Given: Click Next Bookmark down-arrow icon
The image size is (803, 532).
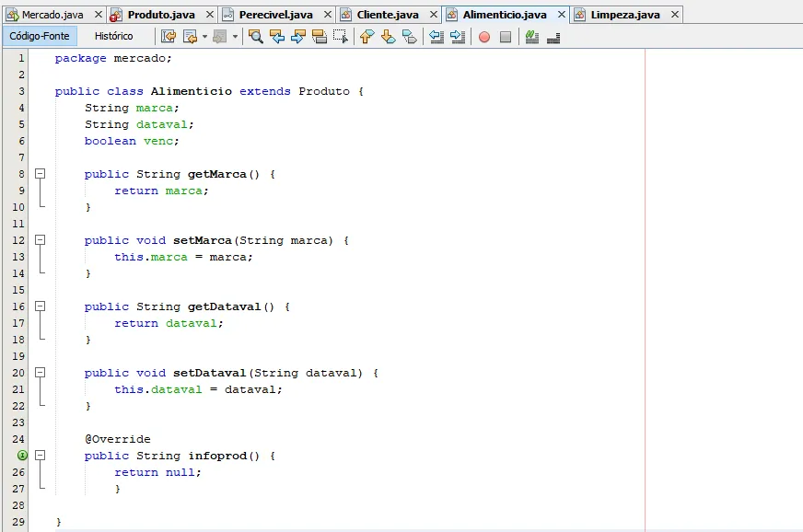Looking at the screenshot, I should pos(389,36).
